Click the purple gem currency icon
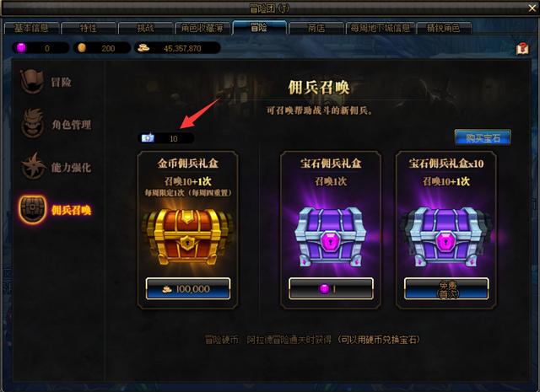The height and width of the screenshot is (392, 540). [21, 48]
